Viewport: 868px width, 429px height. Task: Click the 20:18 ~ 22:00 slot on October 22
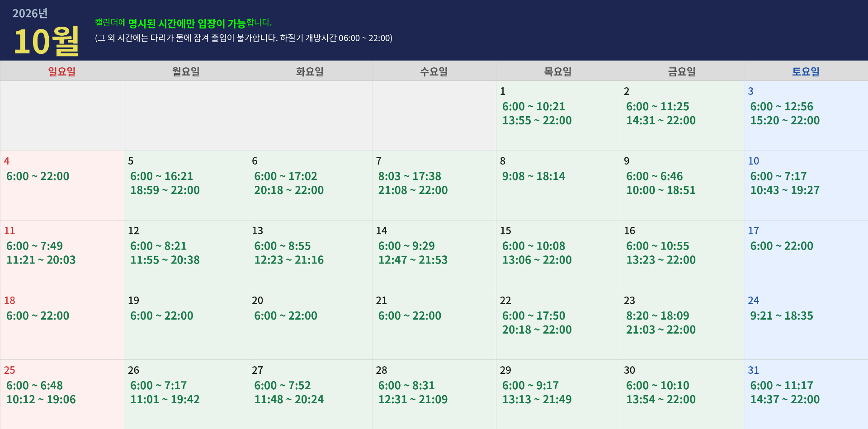click(x=537, y=330)
